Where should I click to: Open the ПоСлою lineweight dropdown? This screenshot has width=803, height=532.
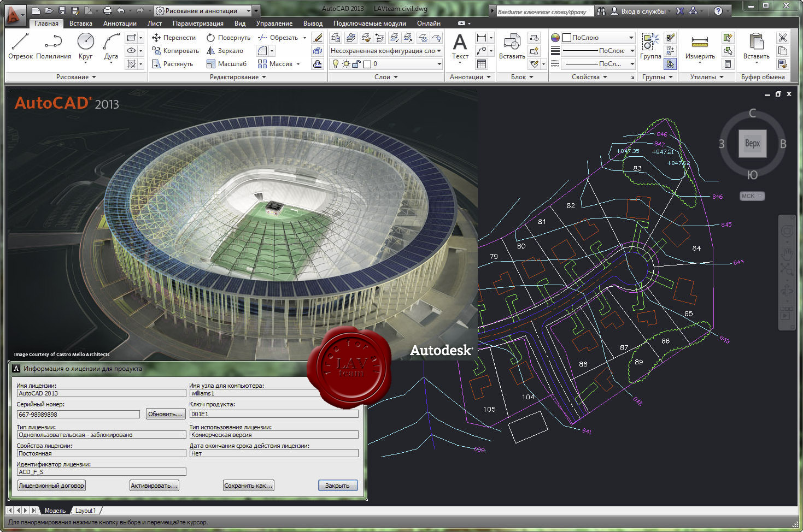[x=599, y=51]
